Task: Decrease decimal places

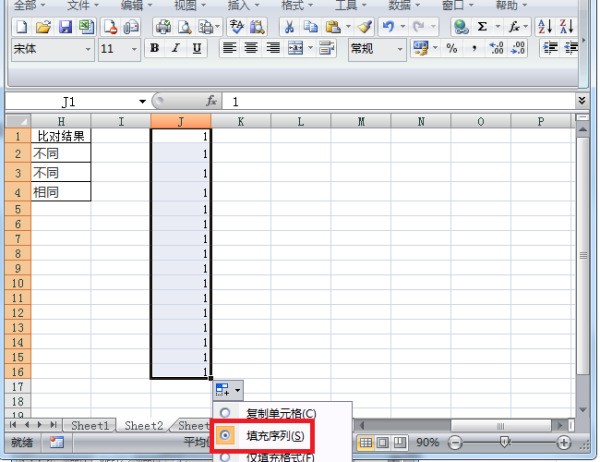Action: pyautogui.click(x=517, y=49)
